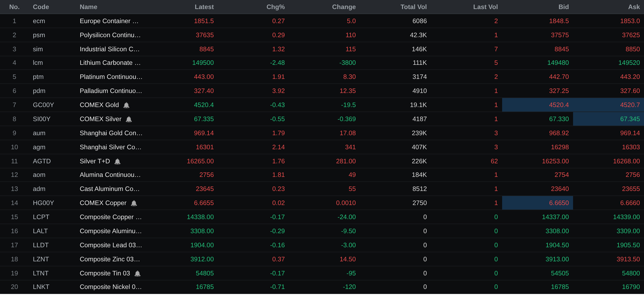Screen dimensions: 644x298
Task: Select the GC00Y code cell
Action: coord(43,105)
